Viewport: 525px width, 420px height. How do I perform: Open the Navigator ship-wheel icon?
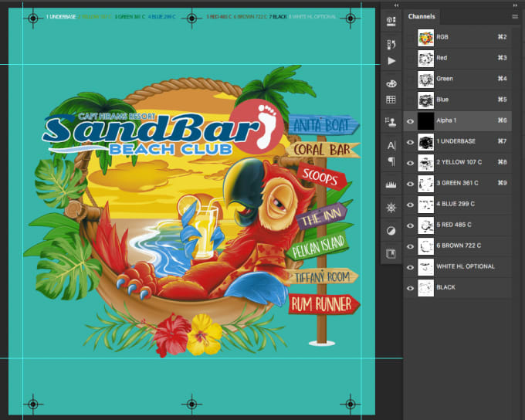[391, 208]
